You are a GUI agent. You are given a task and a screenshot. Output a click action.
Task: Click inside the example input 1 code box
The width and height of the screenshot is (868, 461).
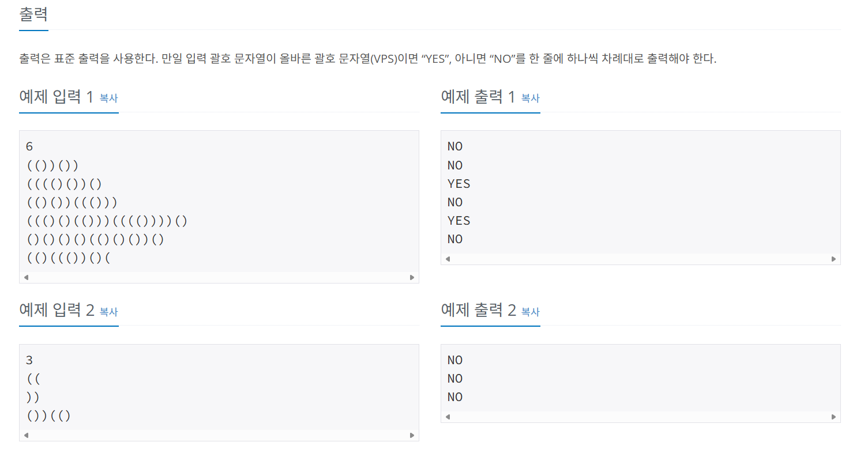(x=219, y=202)
